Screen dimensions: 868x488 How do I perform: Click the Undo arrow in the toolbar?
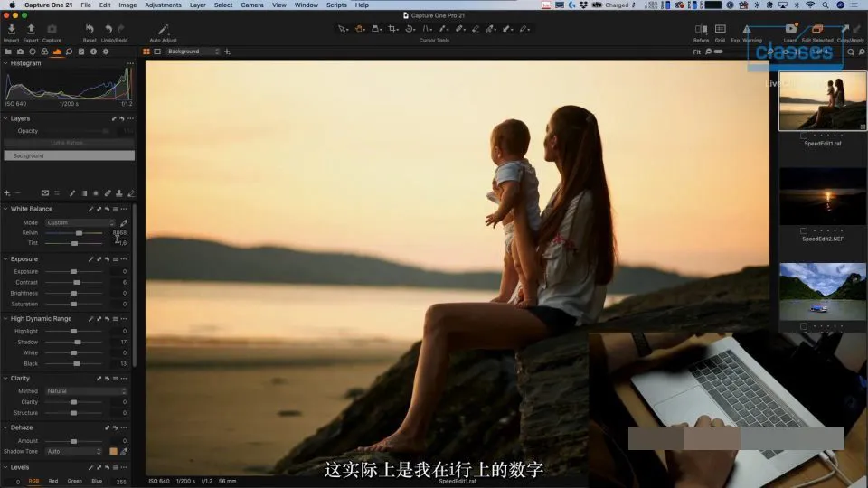(108, 29)
